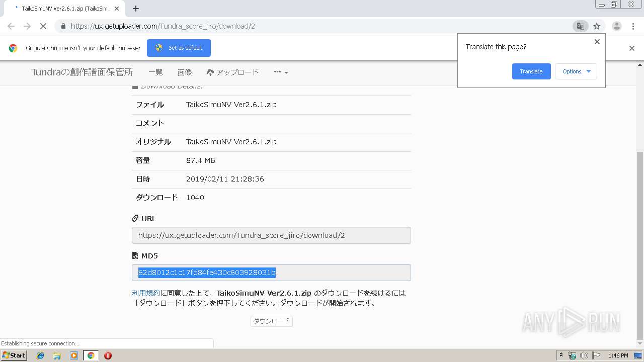Screen dimensions: 644x362
Task: Open the 利用規約 link
Action: pyautogui.click(x=146, y=293)
